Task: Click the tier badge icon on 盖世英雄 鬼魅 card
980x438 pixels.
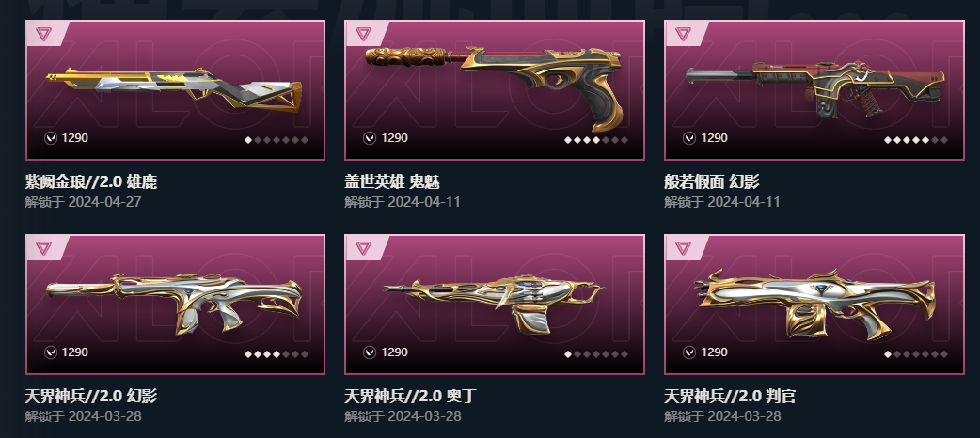Action: coord(362,34)
